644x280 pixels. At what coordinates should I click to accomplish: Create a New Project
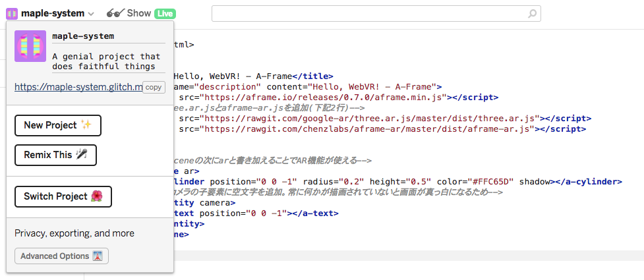coord(58,125)
